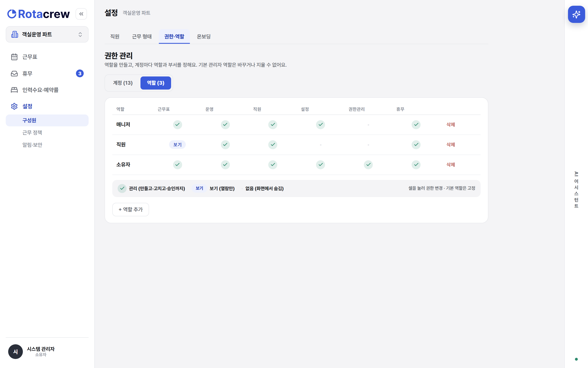This screenshot has height=368, width=588.
Task: Select the 구성원 submenu item
Action: pyautogui.click(x=47, y=120)
